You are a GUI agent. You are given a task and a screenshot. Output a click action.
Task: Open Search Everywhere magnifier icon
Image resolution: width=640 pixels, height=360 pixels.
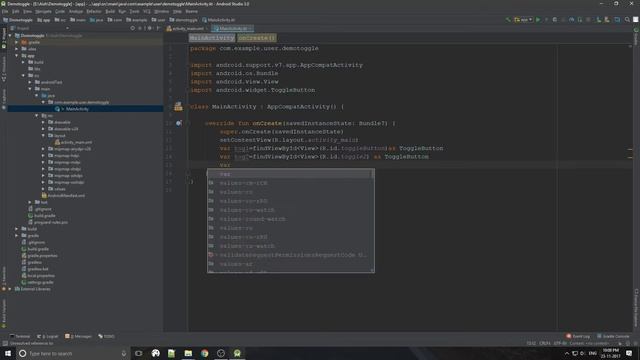(x=627, y=20)
